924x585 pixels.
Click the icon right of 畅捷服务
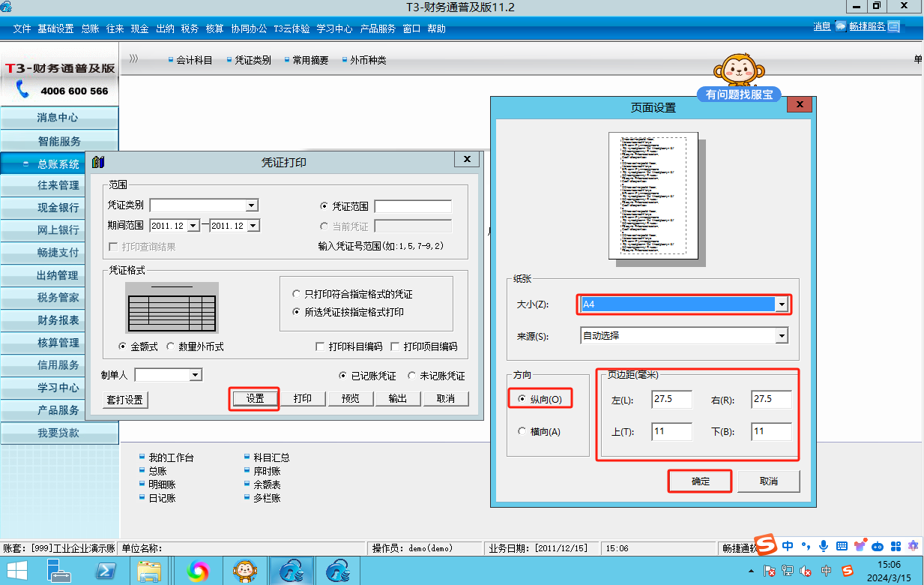click(894, 26)
